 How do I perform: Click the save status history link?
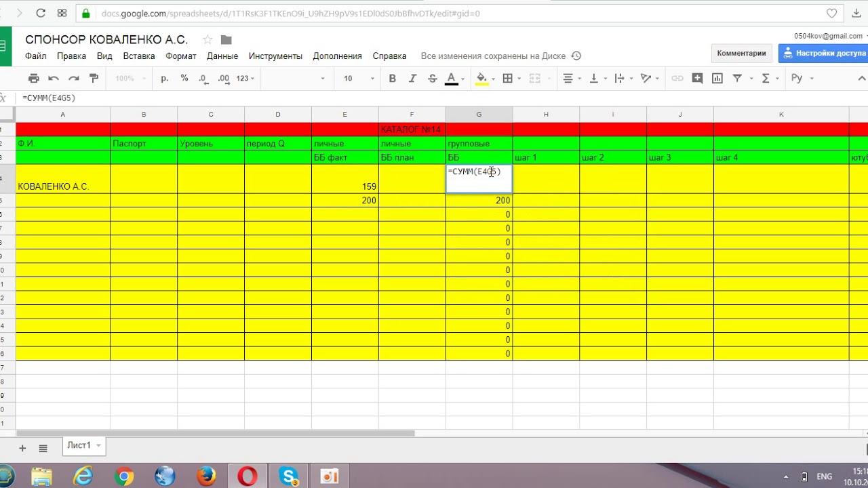point(501,56)
